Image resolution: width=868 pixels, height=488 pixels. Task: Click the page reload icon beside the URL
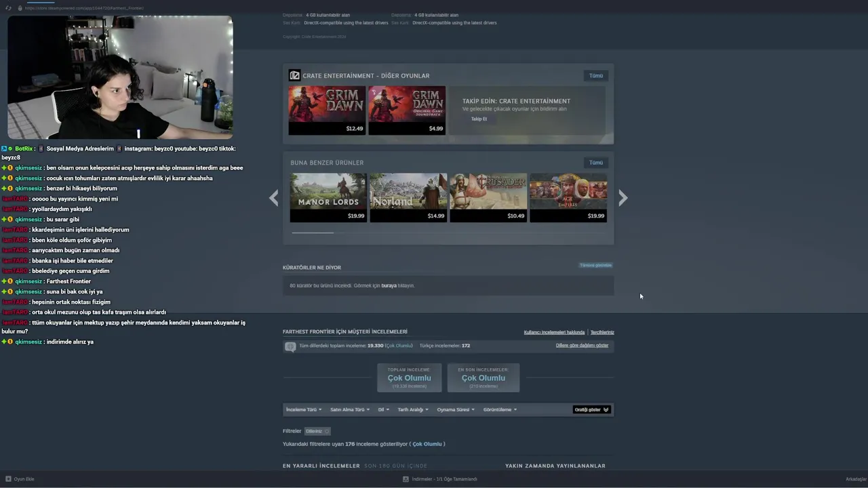[9, 8]
